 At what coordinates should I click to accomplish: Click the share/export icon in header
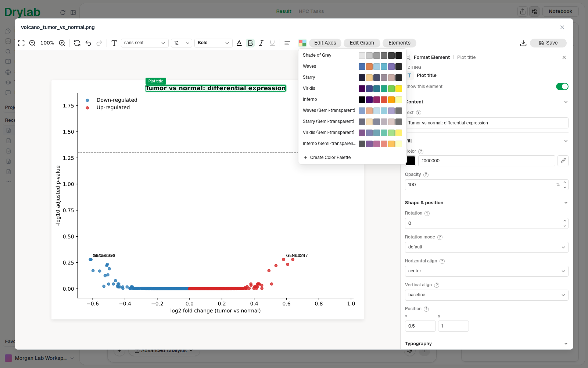523,11
